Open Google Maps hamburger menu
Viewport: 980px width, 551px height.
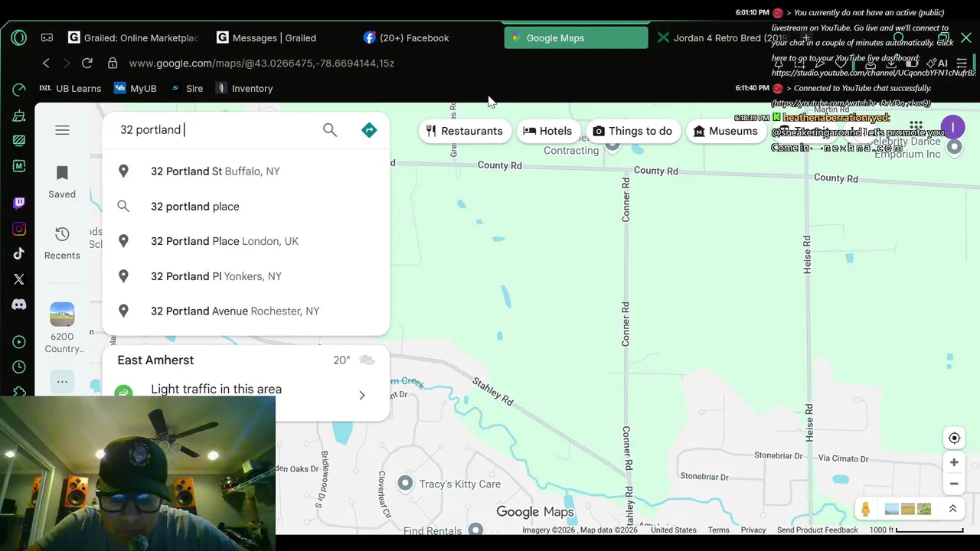click(62, 130)
